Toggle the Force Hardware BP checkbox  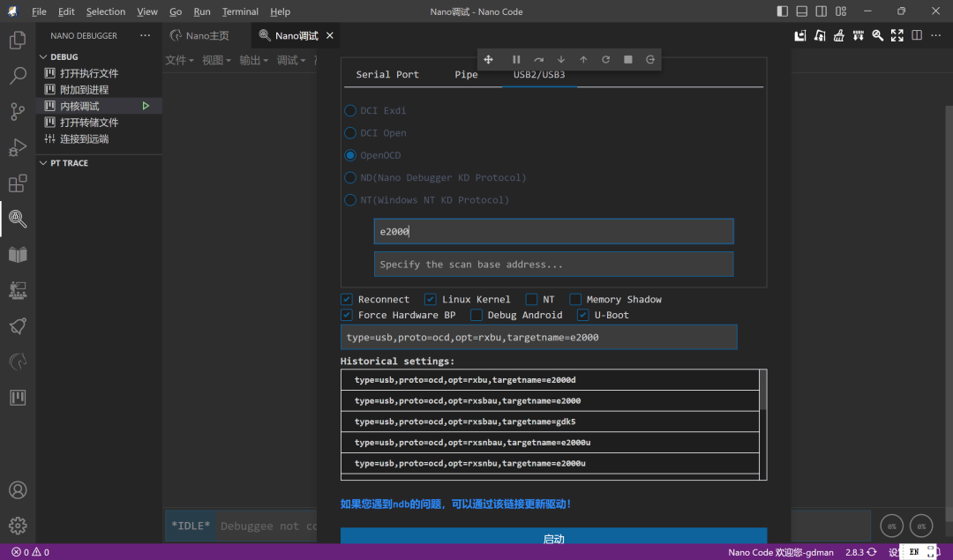[x=347, y=315]
